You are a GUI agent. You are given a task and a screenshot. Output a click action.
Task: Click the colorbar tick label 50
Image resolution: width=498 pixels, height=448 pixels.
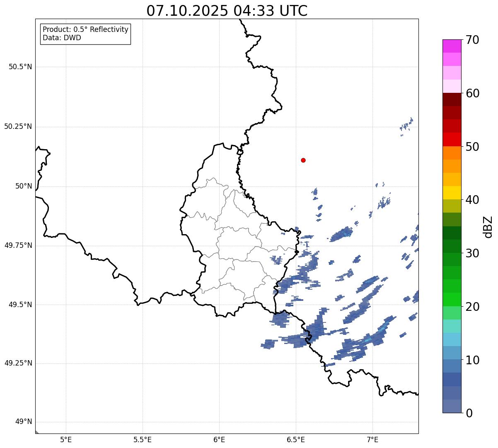(472, 147)
